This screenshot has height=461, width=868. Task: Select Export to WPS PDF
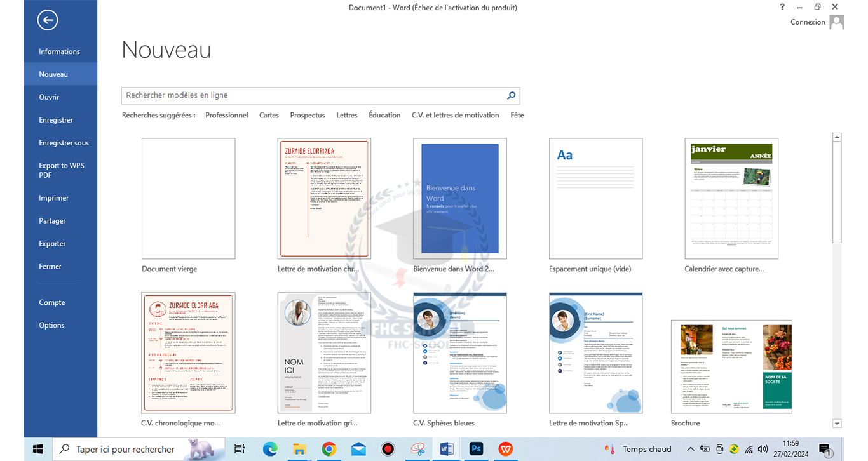point(61,170)
